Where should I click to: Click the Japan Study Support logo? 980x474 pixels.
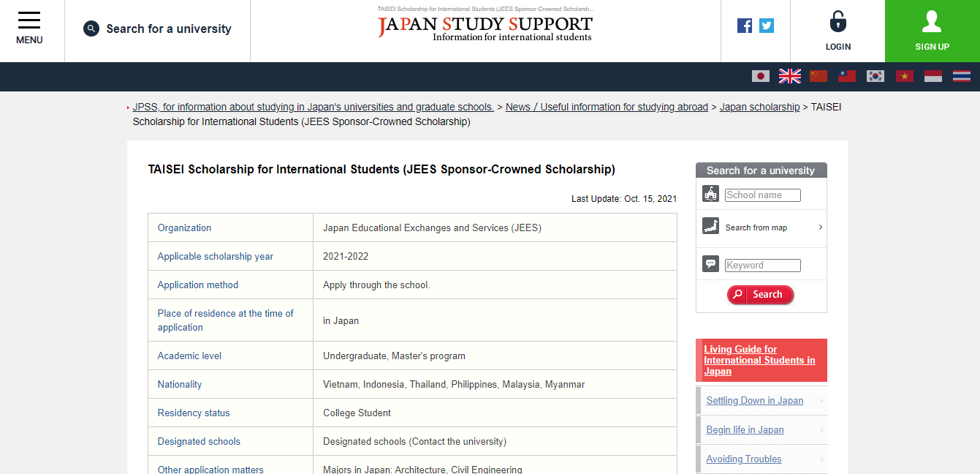(485, 28)
